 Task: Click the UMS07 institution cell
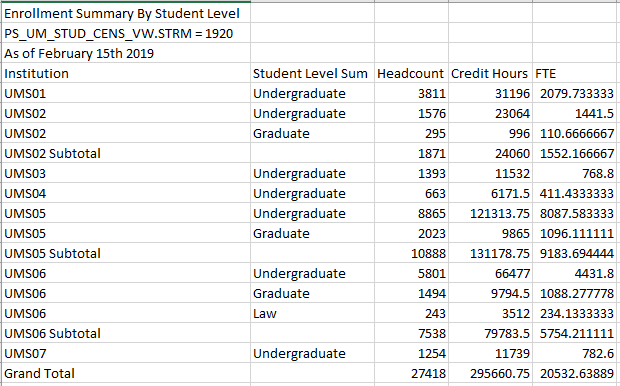126,353
